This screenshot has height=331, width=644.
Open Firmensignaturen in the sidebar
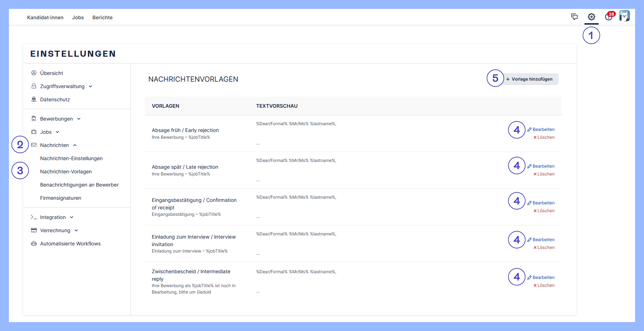pyautogui.click(x=61, y=198)
